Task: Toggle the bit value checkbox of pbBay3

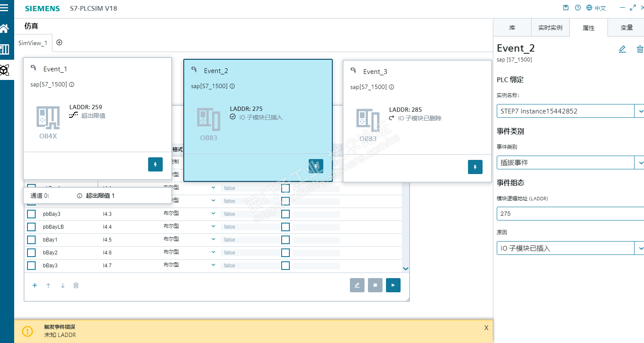Action: [x=286, y=214]
